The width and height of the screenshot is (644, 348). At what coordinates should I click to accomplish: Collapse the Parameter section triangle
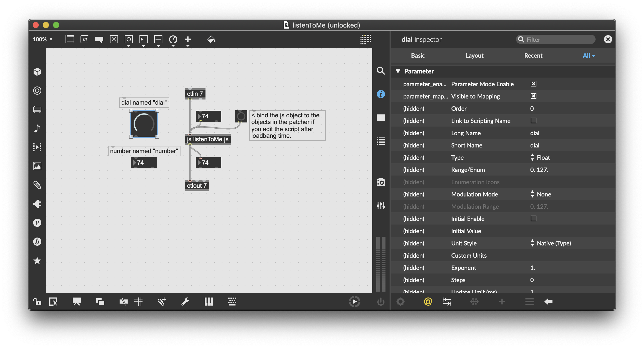[398, 71]
